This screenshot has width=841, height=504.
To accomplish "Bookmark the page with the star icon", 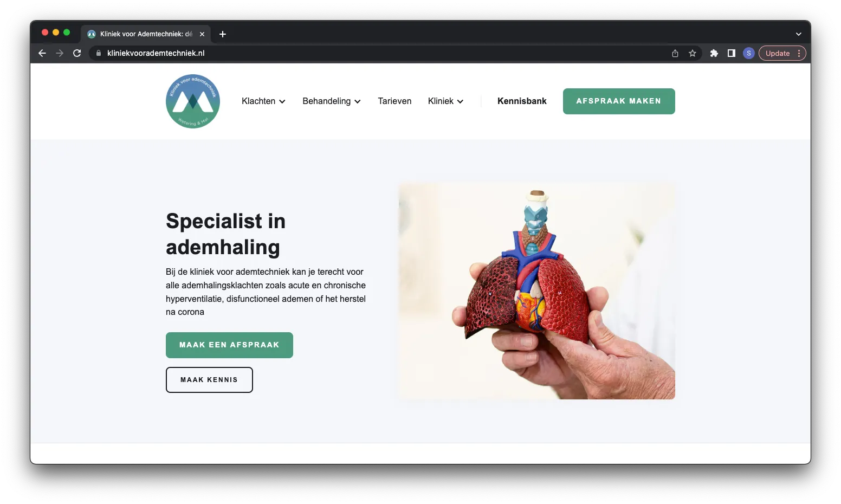I will coord(693,53).
